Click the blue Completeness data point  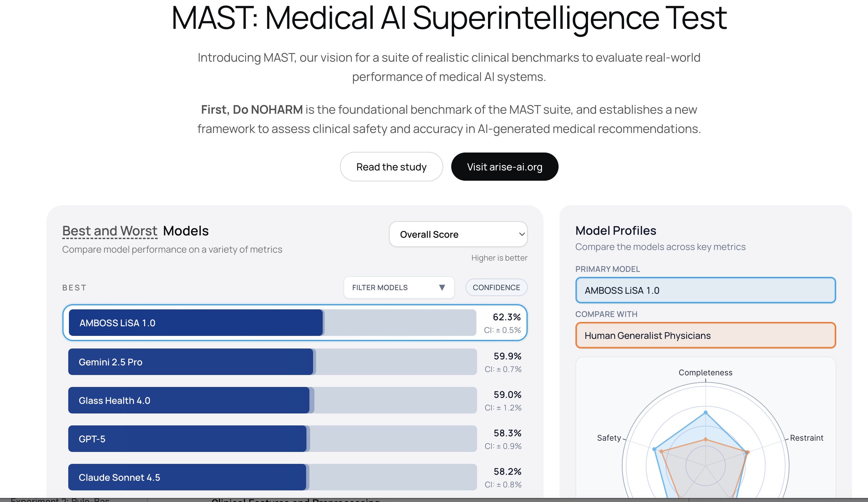[x=705, y=413]
